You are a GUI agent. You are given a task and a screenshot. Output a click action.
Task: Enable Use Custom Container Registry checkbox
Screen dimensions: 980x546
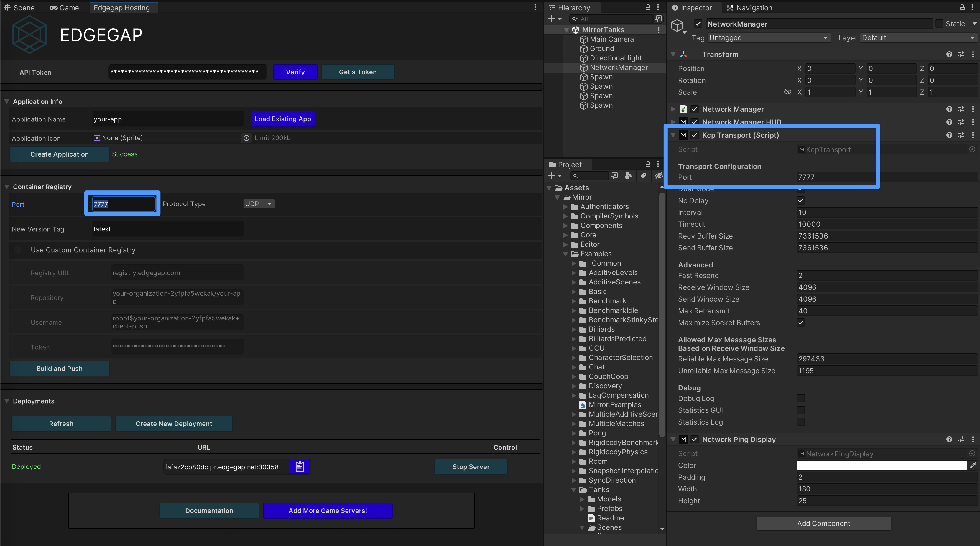pyautogui.click(x=17, y=250)
